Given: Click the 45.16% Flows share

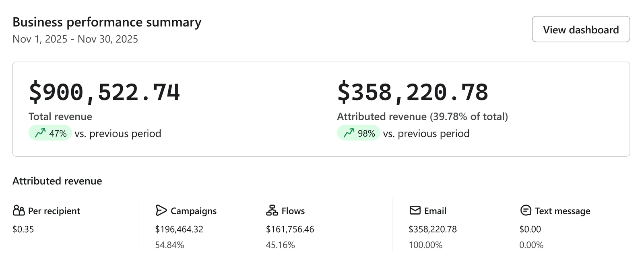Looking at the screenshot, I should coord(280,245).
